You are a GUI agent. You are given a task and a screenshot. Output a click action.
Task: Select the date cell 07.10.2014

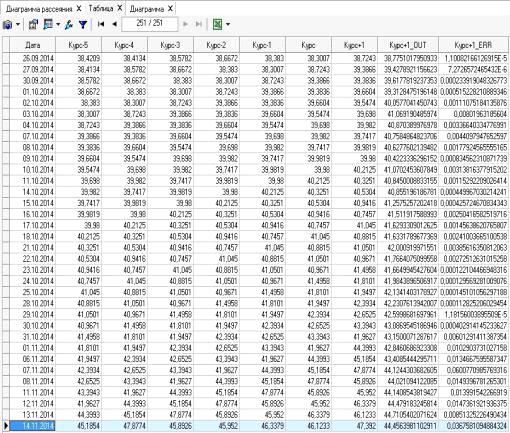[32, 136]
